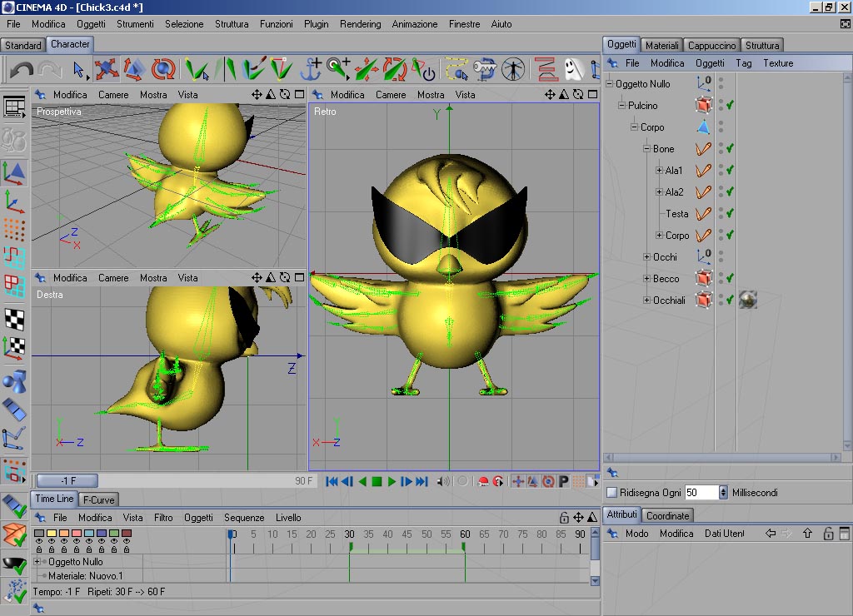Image resolution: width=853 pixels, height=616 pixels.
Task: Select the dark red timeline layer swatch
Action: pyautogui.click(x=127, y=533)
